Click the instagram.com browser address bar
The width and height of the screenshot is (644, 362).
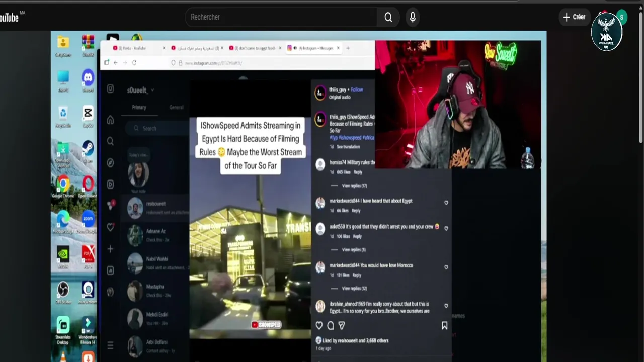272,63
